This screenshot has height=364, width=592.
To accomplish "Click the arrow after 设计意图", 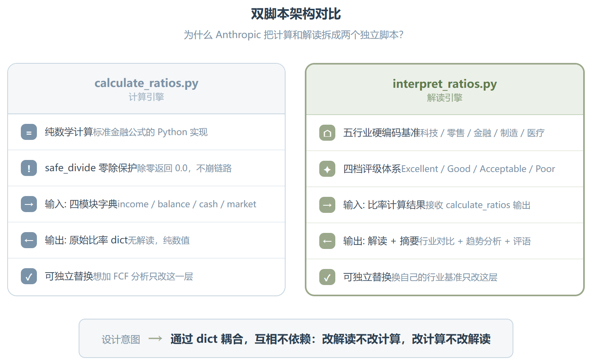I will pyautogui.click(x=155, y=339).
